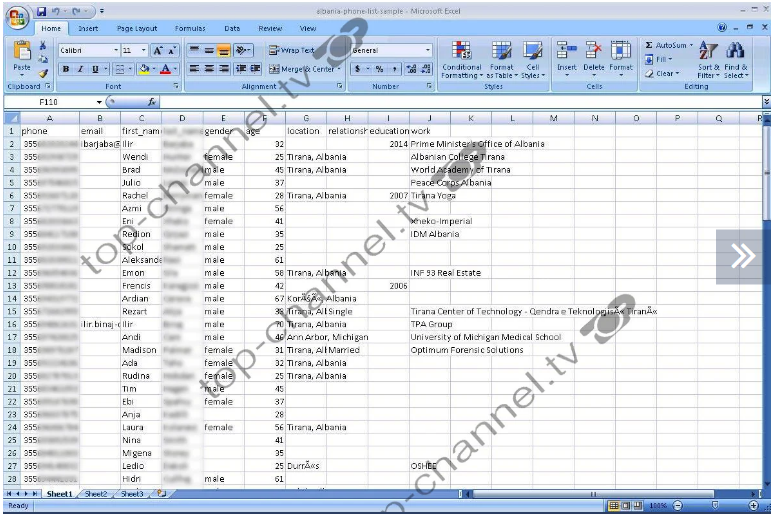Image resolution: width=773 pixels, height=515 pixels.
Task: Click Delete cells icon
Action: click(594, 50)
